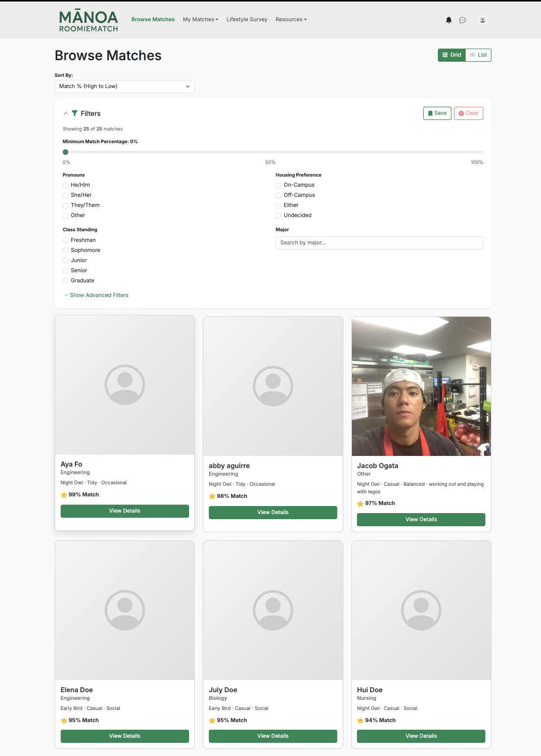Tick the Sophomore class standing checkbox
The image size is (541, 756).
(66, 250)
